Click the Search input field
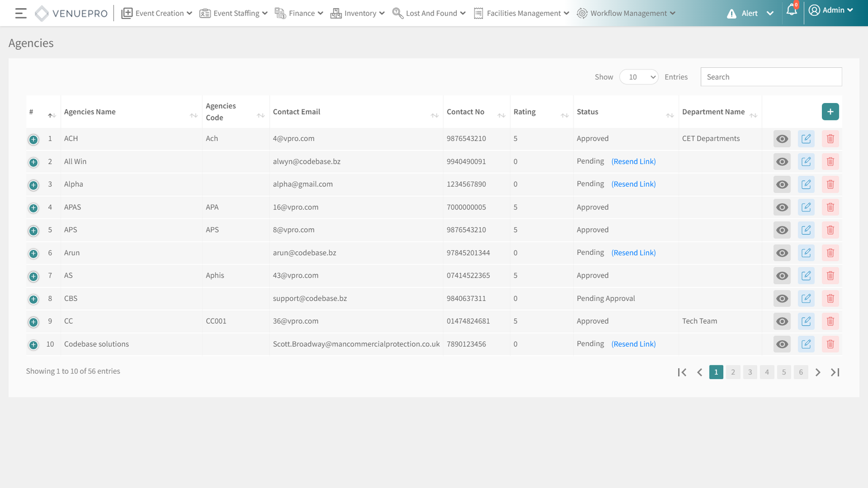Image resolution: width=868 pixels, height=488 pixels. coord(771,77)
